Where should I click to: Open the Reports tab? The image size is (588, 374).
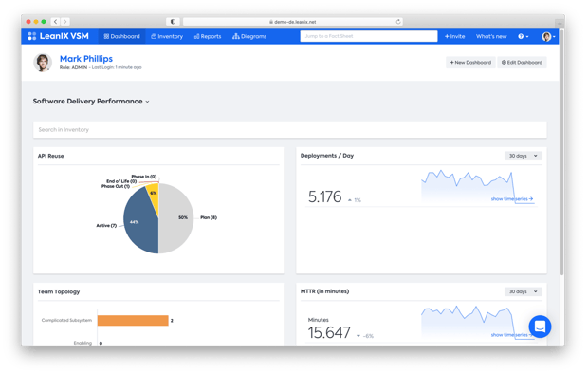[208, 36]
